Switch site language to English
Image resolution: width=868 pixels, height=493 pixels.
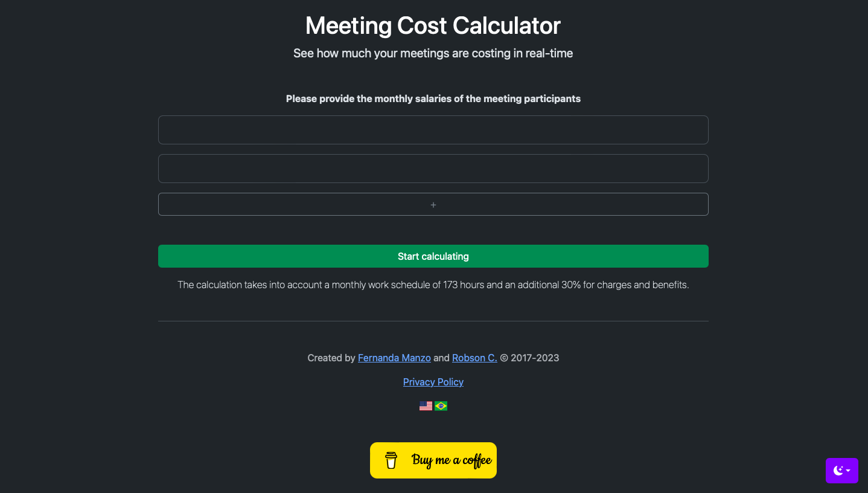point(426,405)
